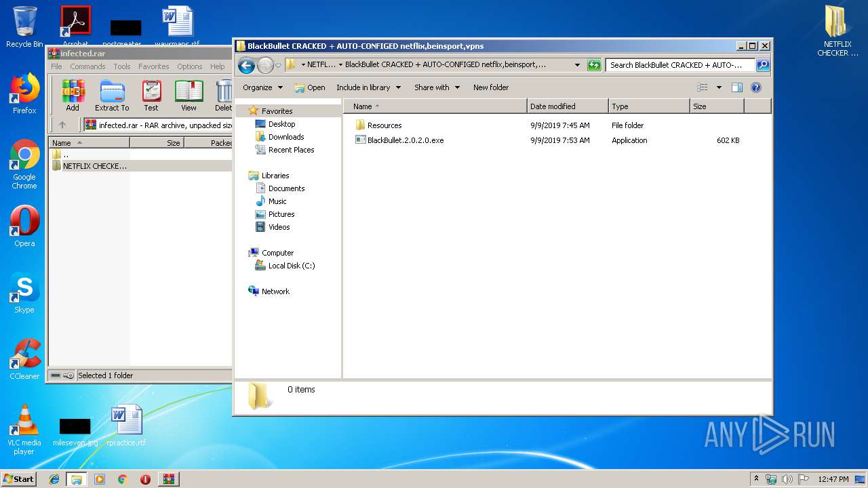Click the WinRAR taskbar button
This screenshot has height=488, width=868.
169,479
